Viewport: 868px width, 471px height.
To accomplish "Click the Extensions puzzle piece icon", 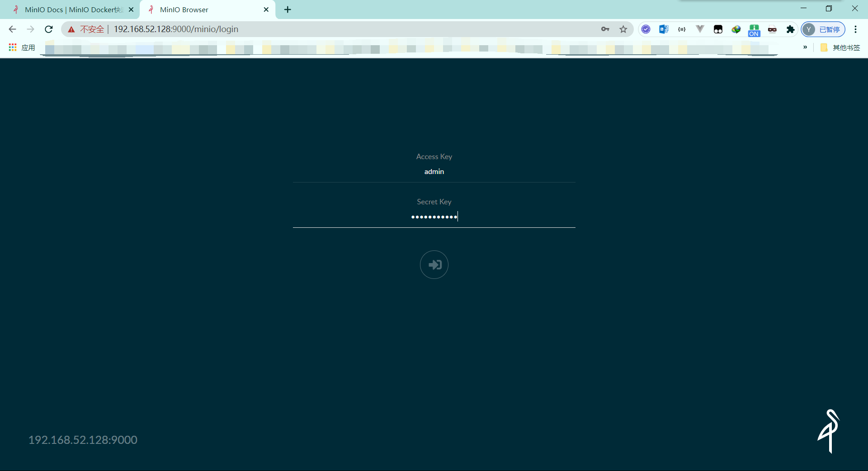I will [x=790, y=29].
